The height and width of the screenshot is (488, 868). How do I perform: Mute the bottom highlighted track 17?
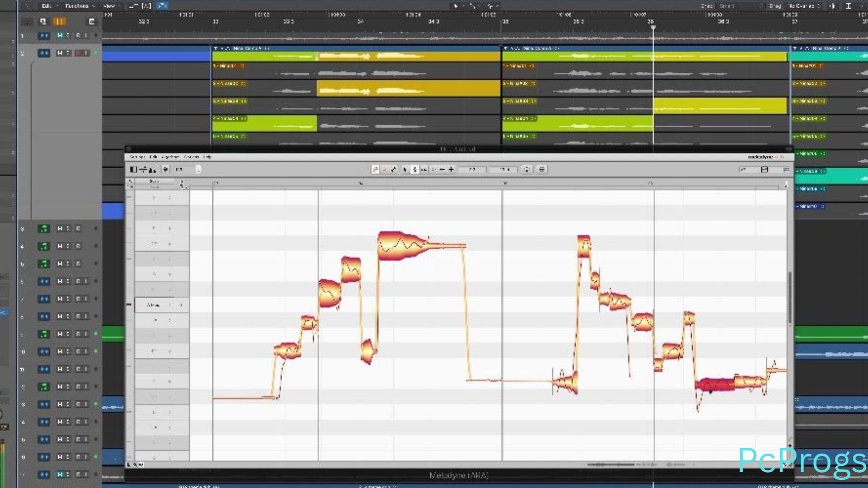pyautogui.click(x=60, y=474)
